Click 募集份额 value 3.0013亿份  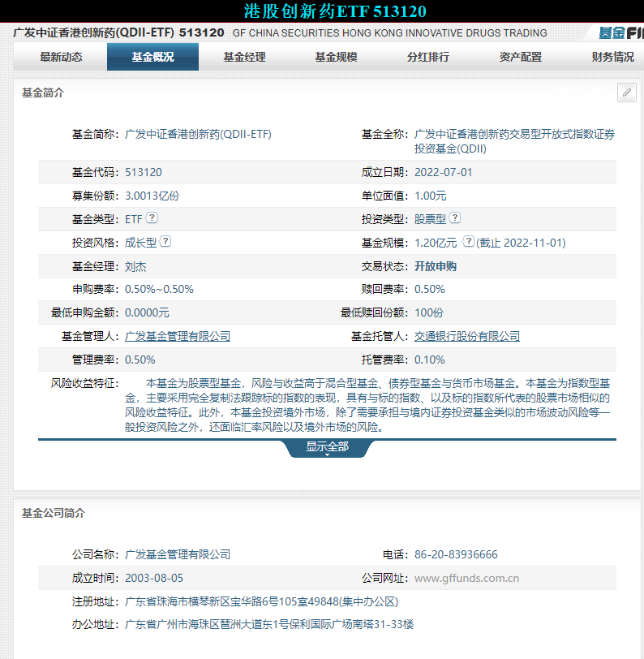click(x=152, y=196)
